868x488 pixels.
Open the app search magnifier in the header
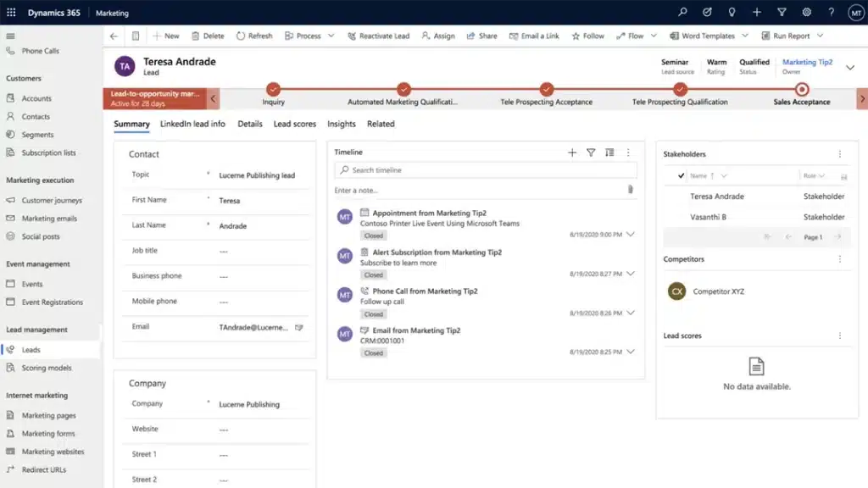point(682,13)
